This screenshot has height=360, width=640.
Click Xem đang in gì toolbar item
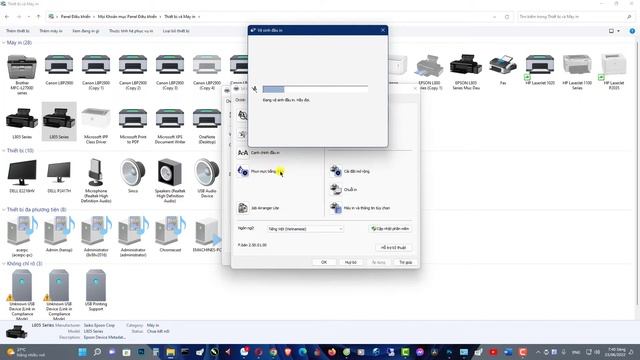tap(86, 31)
